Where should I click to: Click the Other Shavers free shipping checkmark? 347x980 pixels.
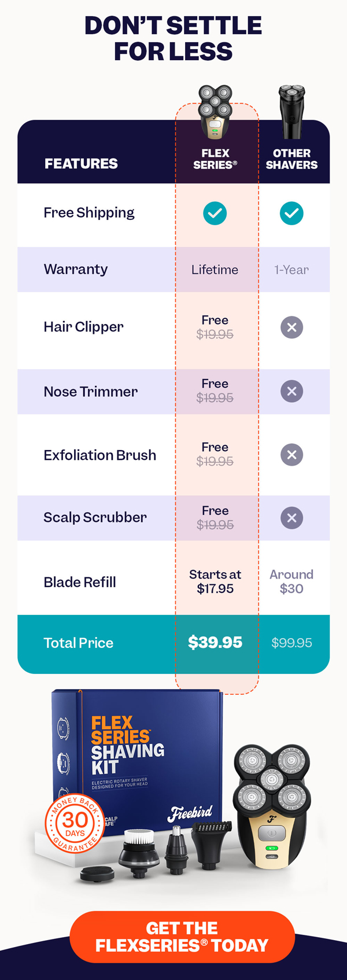click(291, 213)
